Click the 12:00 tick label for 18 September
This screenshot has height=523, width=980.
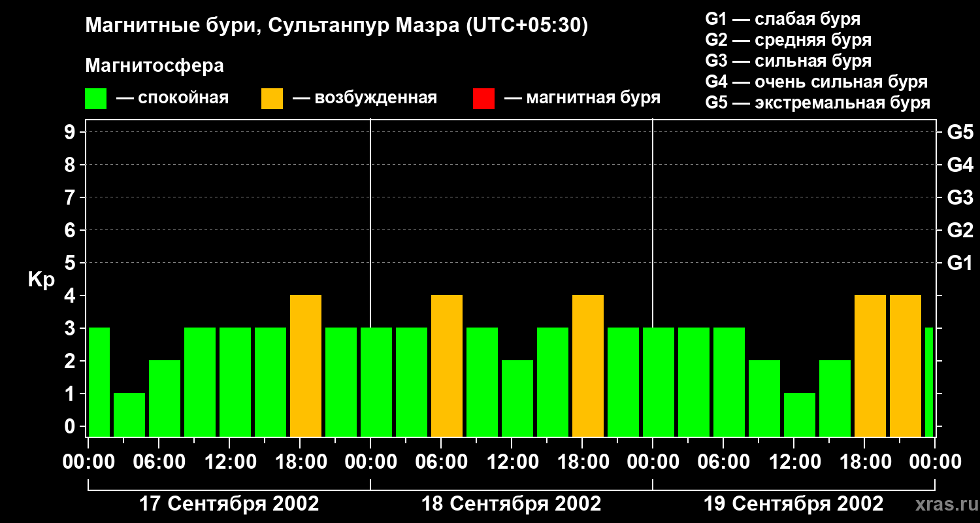pos(512,462)
